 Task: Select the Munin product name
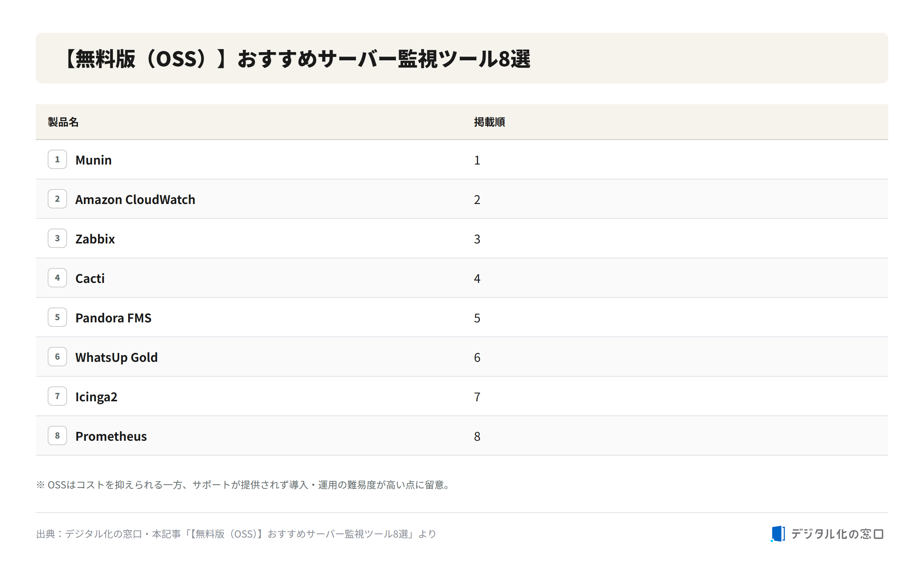coord(94,160)
